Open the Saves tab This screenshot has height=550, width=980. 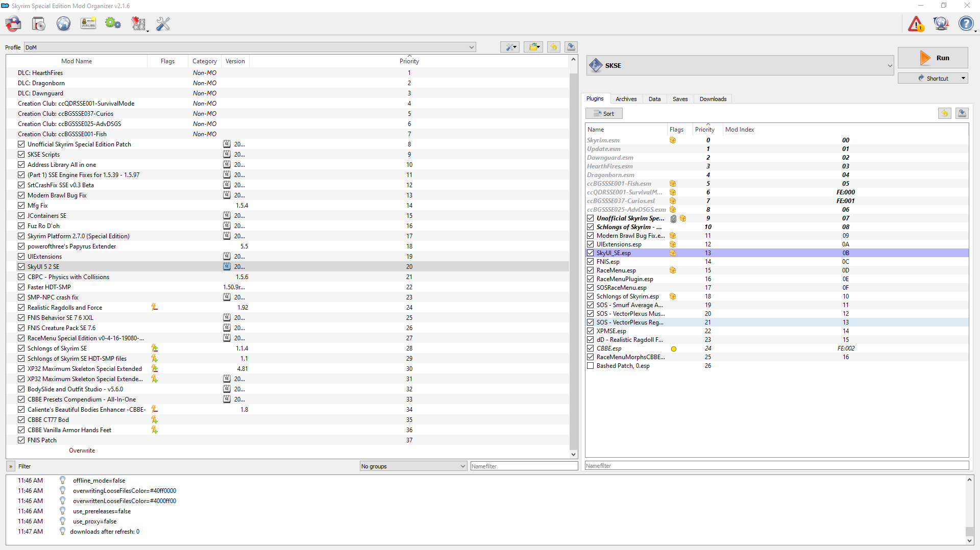(680, 99)
